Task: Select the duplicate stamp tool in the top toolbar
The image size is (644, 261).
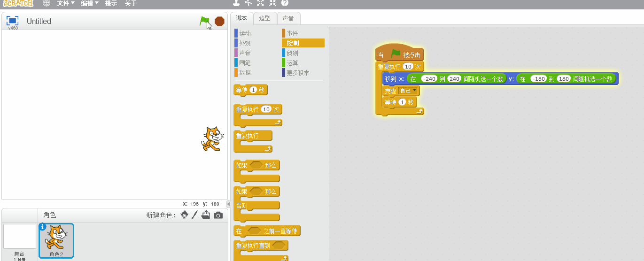Action: tap(236, 3)
